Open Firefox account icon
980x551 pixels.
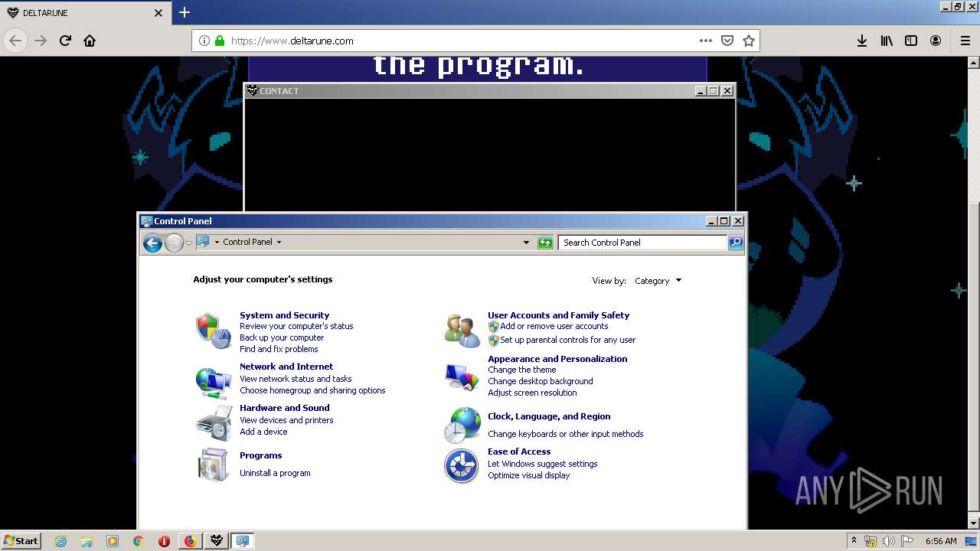936,41
